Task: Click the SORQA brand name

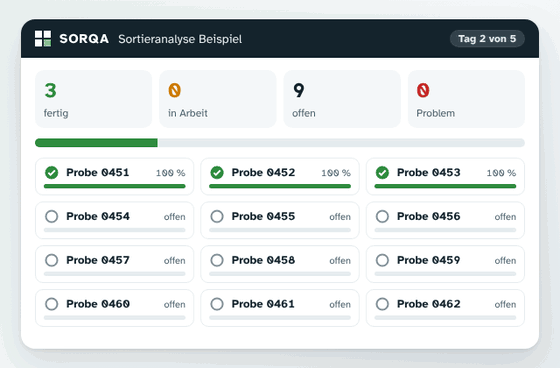Action: [84, 39]
